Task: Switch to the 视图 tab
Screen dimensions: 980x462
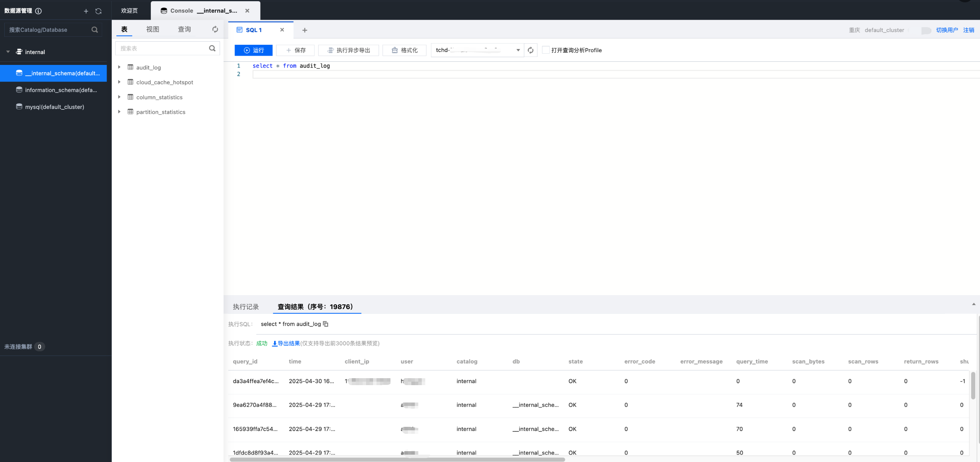Action: pyautogui.click(x=152, y=29)
